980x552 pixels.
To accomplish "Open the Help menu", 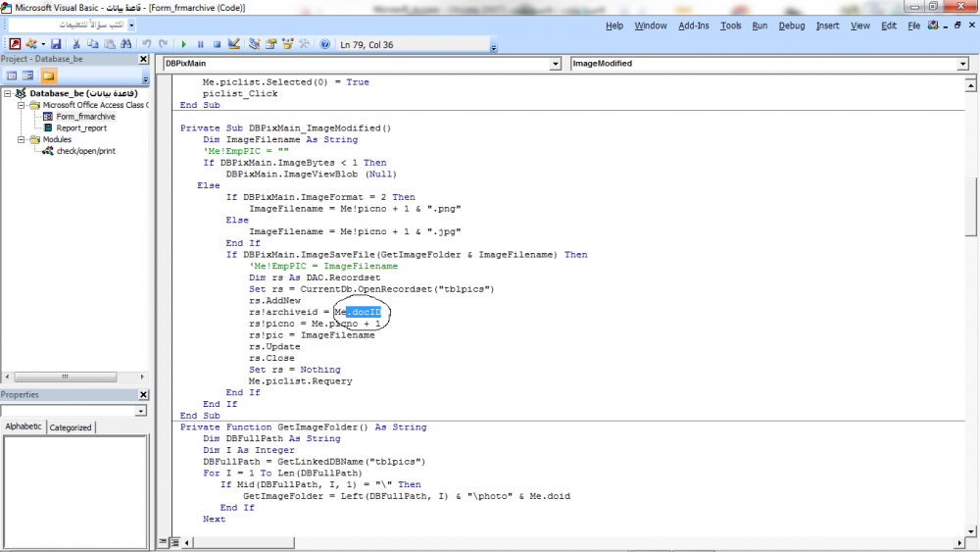I will (614, 25).
